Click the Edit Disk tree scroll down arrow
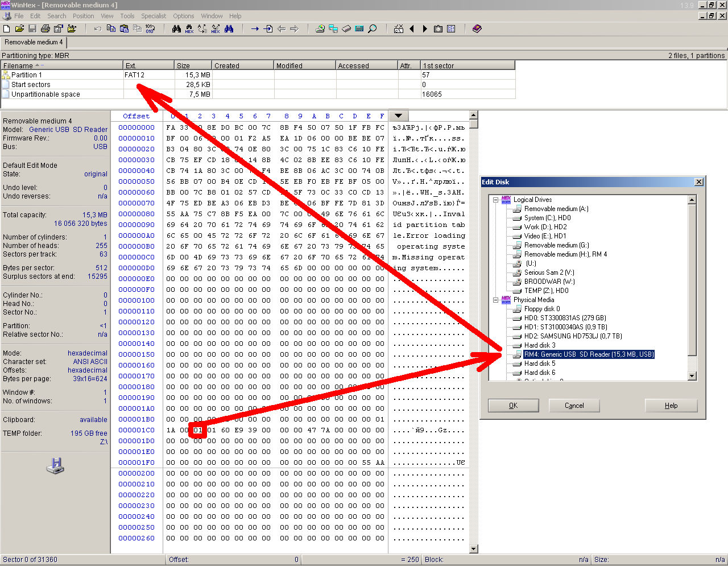 (x=692, y=376)
